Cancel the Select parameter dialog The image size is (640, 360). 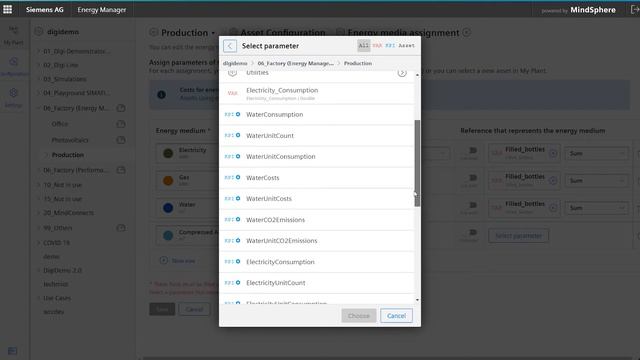[396, 316]
